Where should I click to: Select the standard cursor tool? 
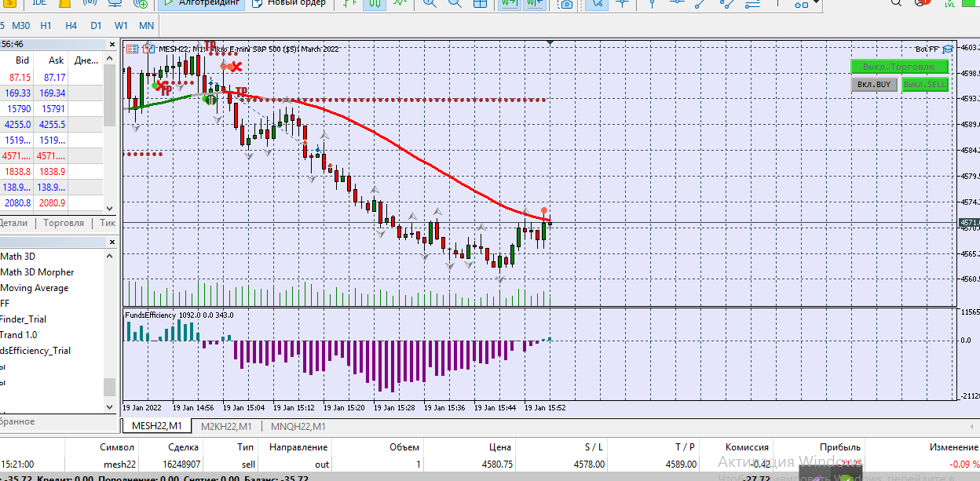coord(598,5)
